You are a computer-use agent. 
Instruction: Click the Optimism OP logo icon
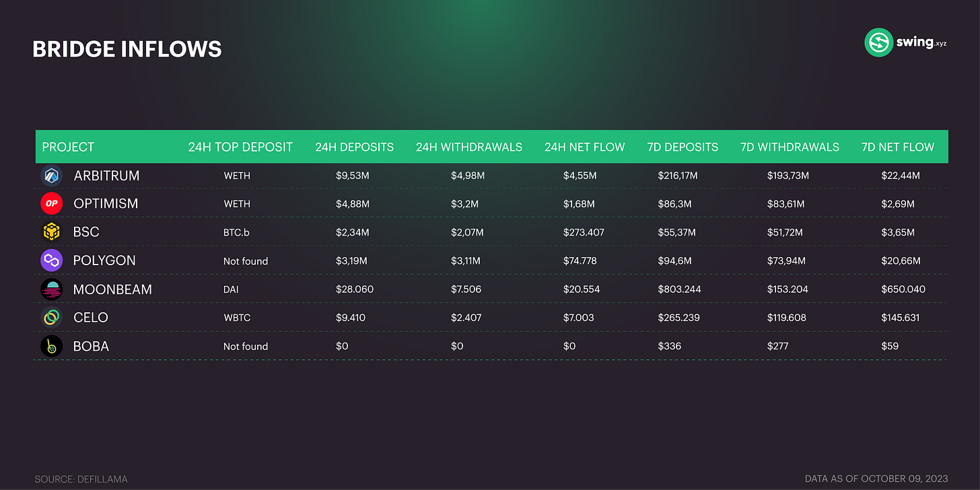[x=52, y=204]
